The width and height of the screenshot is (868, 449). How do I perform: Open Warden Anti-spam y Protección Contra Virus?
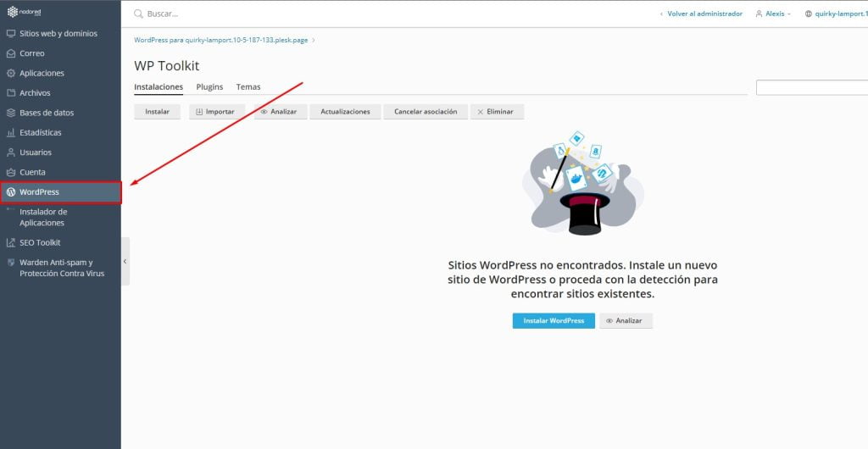60,268
